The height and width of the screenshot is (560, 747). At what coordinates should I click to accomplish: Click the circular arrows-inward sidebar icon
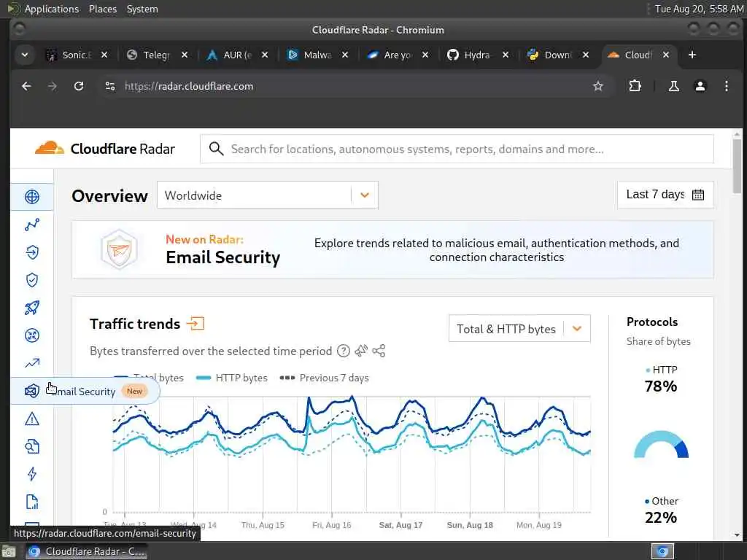click(32, 335)
